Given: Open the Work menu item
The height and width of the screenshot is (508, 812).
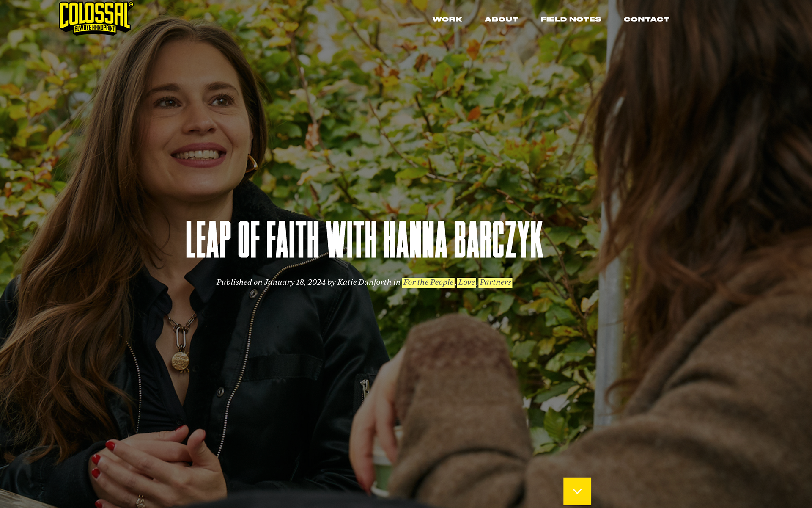Looking at the screenshot, I should pos(447,19).
